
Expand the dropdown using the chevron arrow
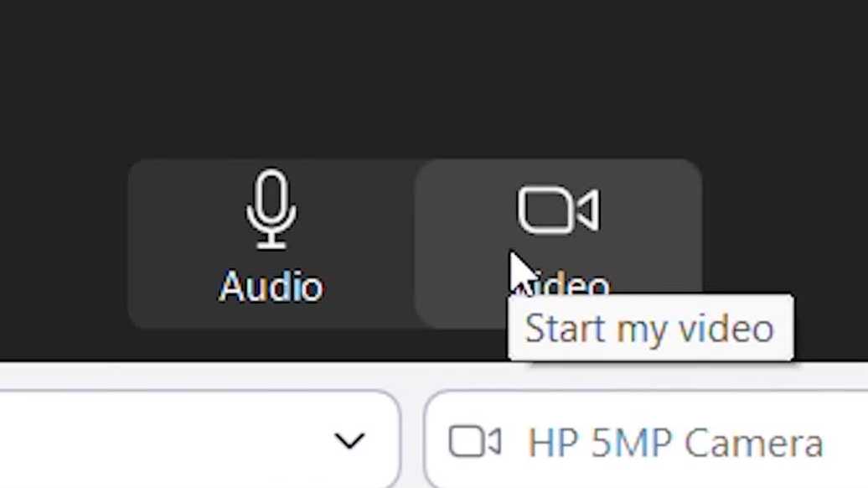349,440
